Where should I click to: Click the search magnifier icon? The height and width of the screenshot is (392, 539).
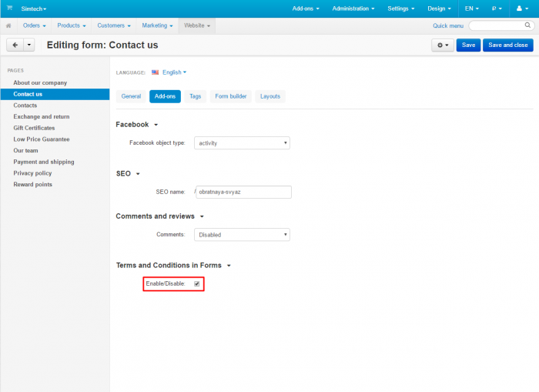point(527,25)
